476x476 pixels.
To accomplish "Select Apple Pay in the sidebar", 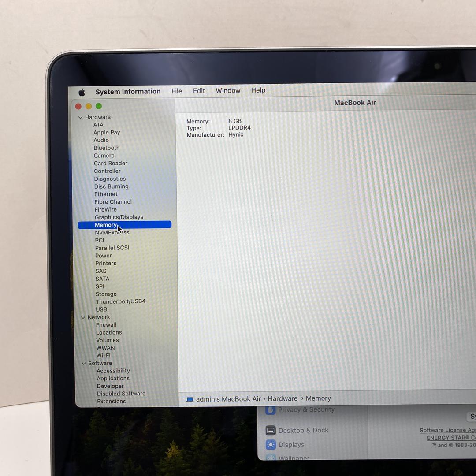I will (x=107, y=132).
